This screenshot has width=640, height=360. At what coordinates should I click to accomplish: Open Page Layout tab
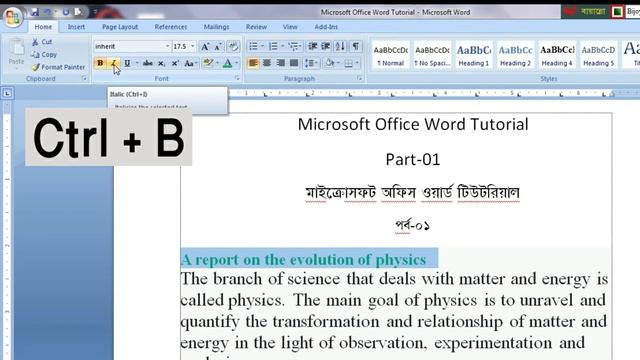120,27
